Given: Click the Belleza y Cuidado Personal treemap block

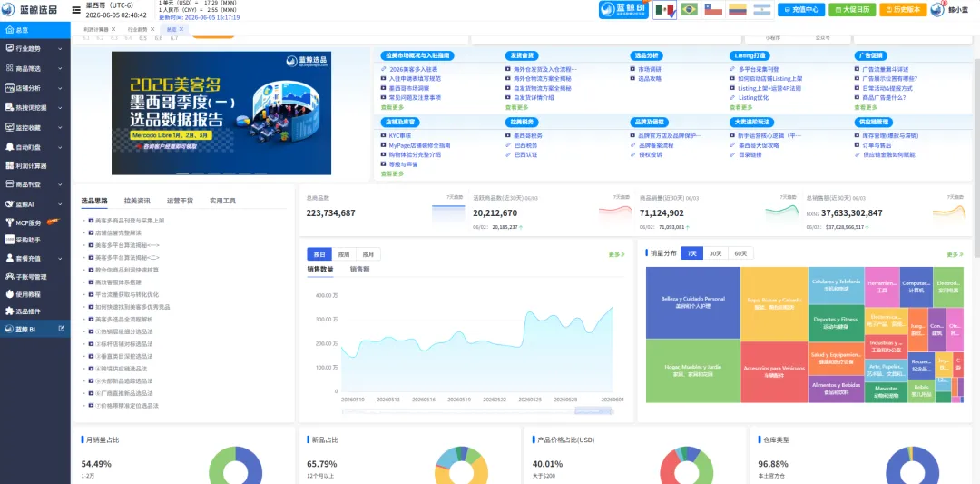Looking at the screenshot, I should (692, 302).
